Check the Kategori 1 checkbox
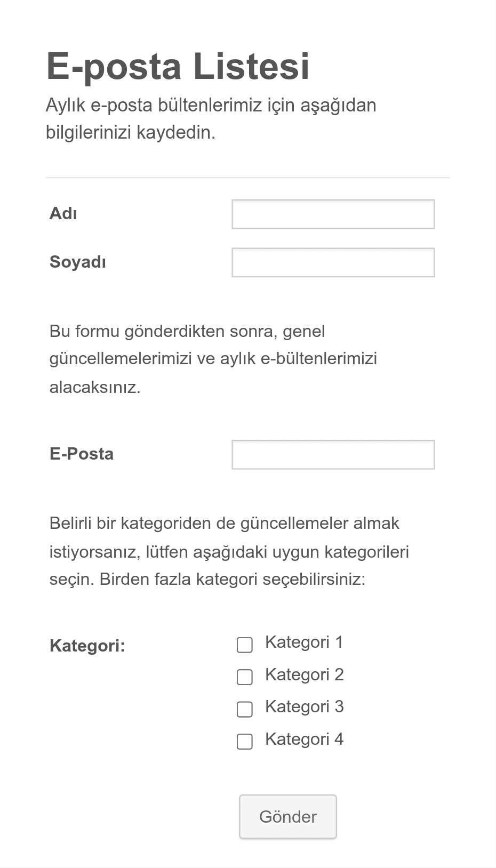496x868 pixels. click(244, 645)
